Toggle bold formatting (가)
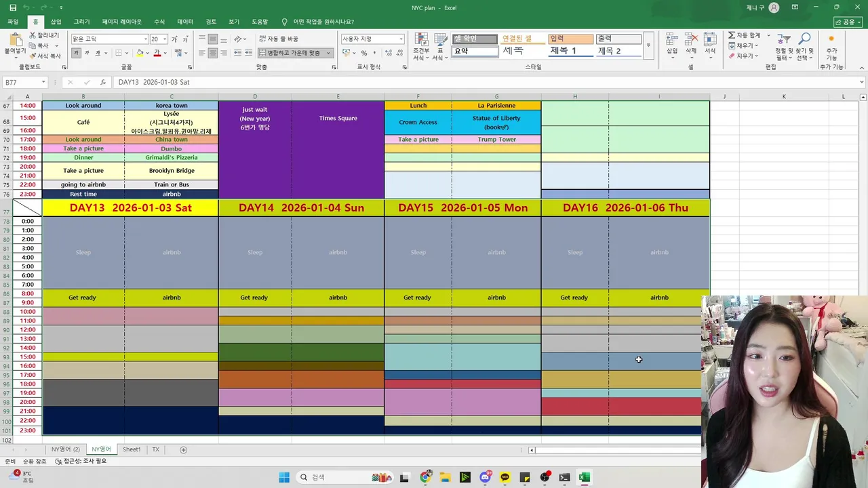 click(76, 53)
